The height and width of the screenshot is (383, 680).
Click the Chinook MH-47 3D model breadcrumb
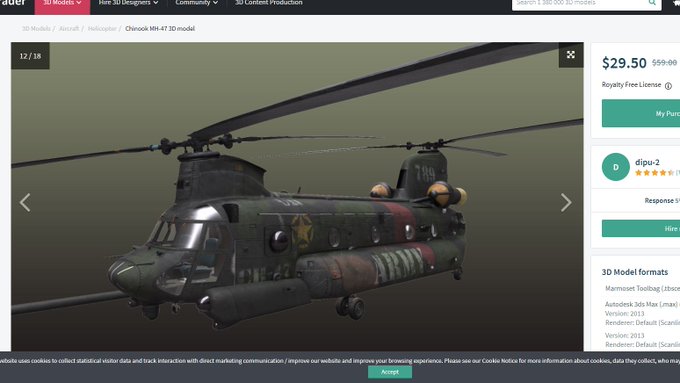point(160,29)
